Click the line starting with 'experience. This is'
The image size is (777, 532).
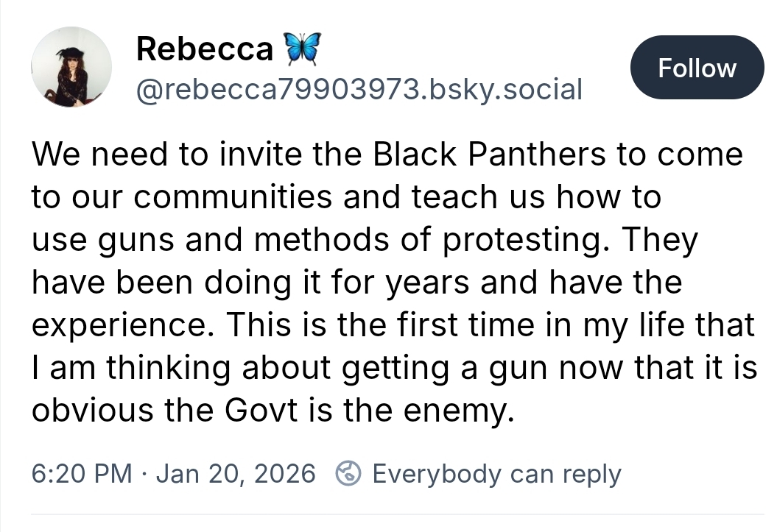(393, 325)
